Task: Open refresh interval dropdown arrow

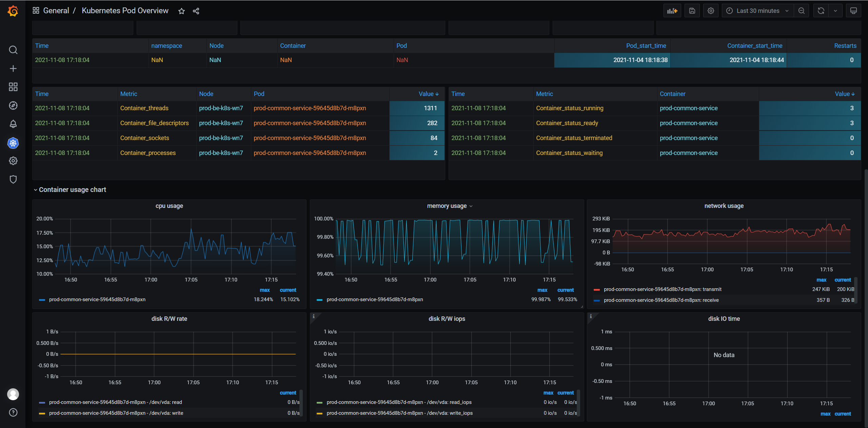Action: (x=835, y=11)
